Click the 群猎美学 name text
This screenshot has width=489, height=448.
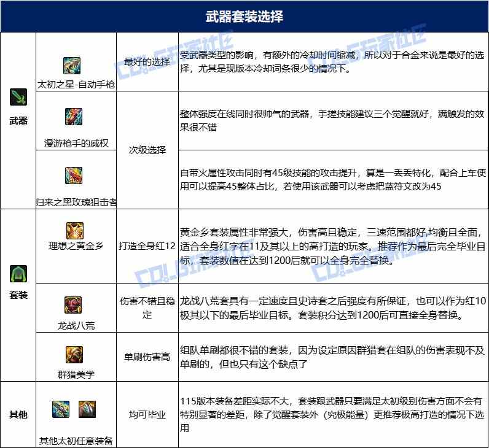76,374
